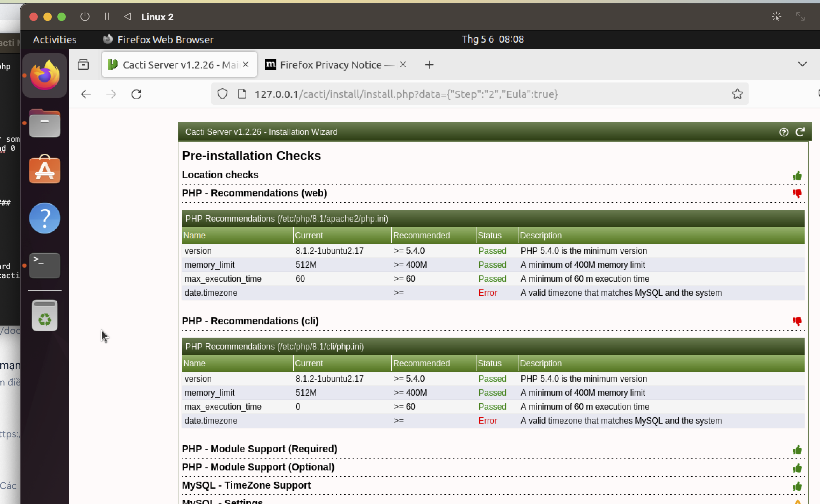This screenshot has width=820, height=504.
Task: Reload the page in Firefox
Action: pos(136,94)
